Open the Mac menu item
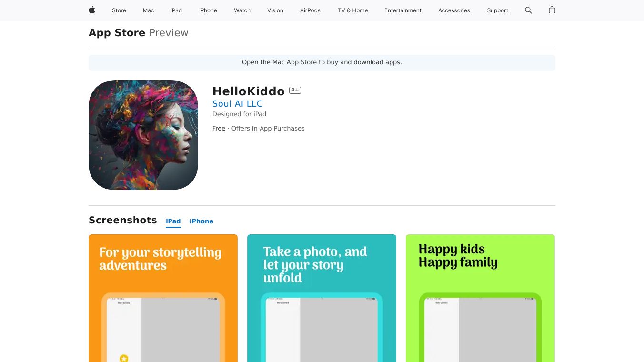The height and width of the screenshot is (362, 644). coord(148,10)
